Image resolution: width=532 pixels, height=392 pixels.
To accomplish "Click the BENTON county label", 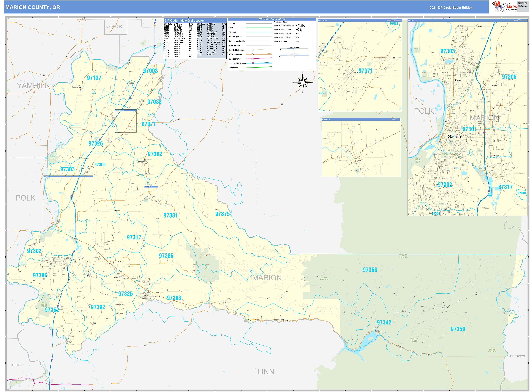I will [x=17, y=365].
